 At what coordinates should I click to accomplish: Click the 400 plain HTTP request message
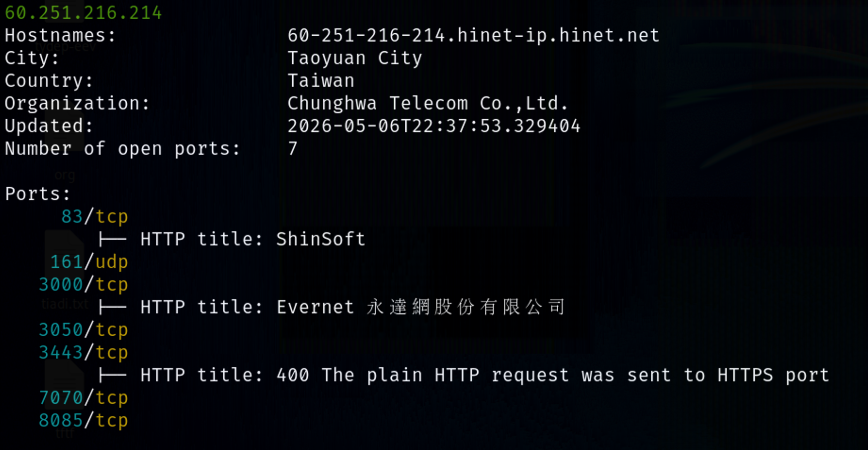[x=553, y=375]
